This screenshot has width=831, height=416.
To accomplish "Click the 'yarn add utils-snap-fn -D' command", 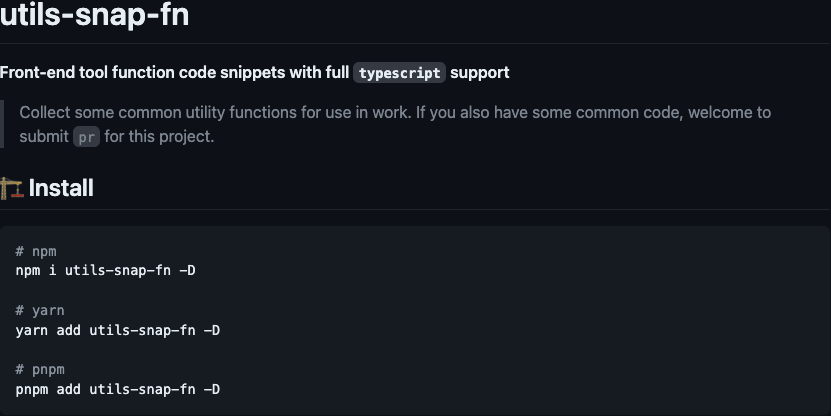I will [118, 330].
